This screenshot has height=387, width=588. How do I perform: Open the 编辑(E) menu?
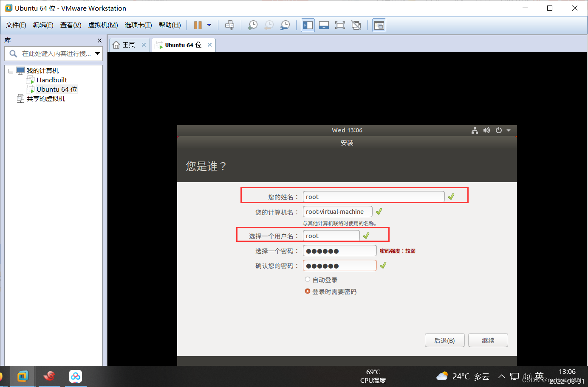coord(43,25)
